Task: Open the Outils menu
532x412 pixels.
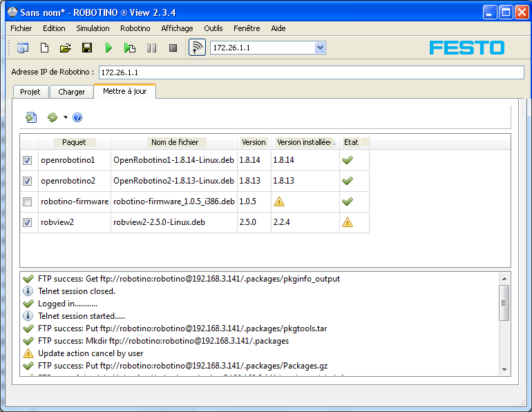Action: tap(213, 28)
